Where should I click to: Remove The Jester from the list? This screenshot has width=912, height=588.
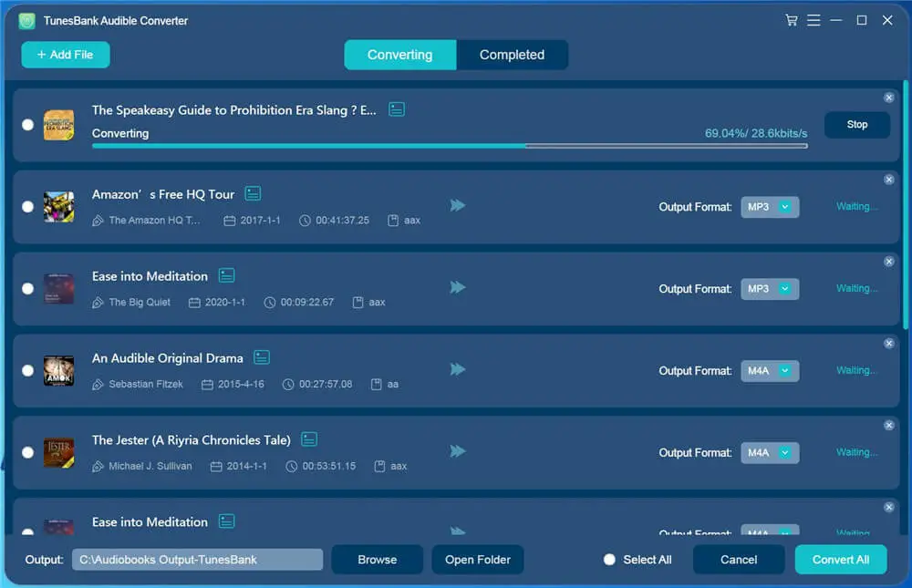(888, 426)
